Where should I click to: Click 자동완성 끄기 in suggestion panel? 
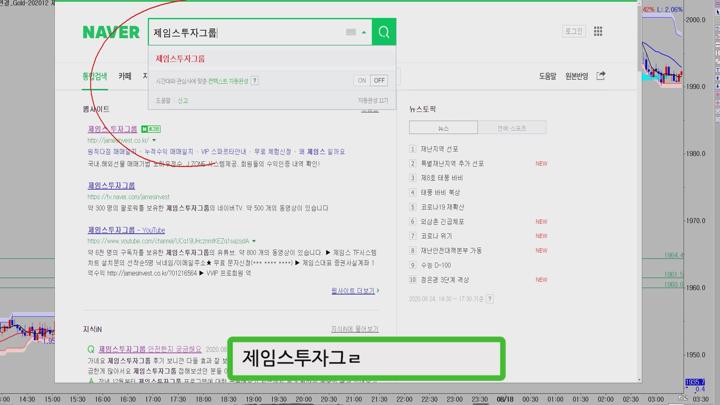point(373,101)
